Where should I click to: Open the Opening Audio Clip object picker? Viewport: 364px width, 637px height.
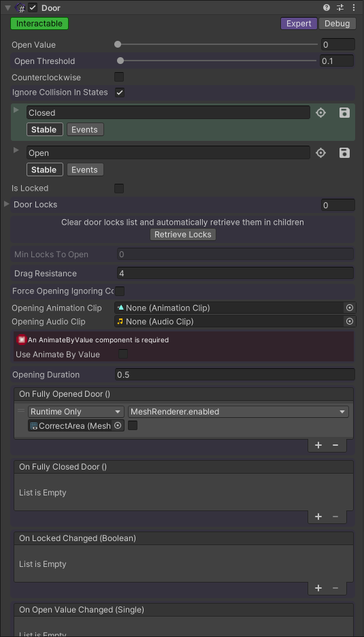(350, 321)
